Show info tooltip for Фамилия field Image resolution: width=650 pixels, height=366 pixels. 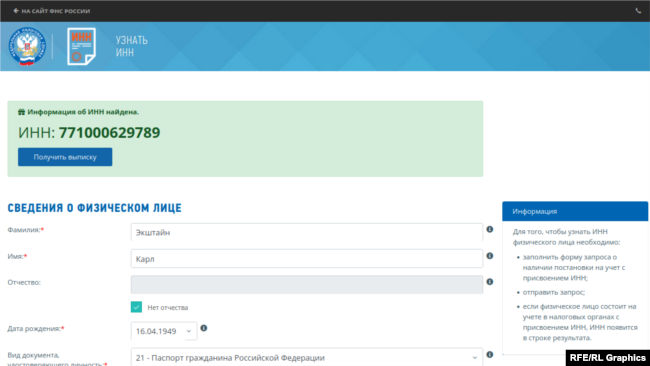click(x=490, y=229)
